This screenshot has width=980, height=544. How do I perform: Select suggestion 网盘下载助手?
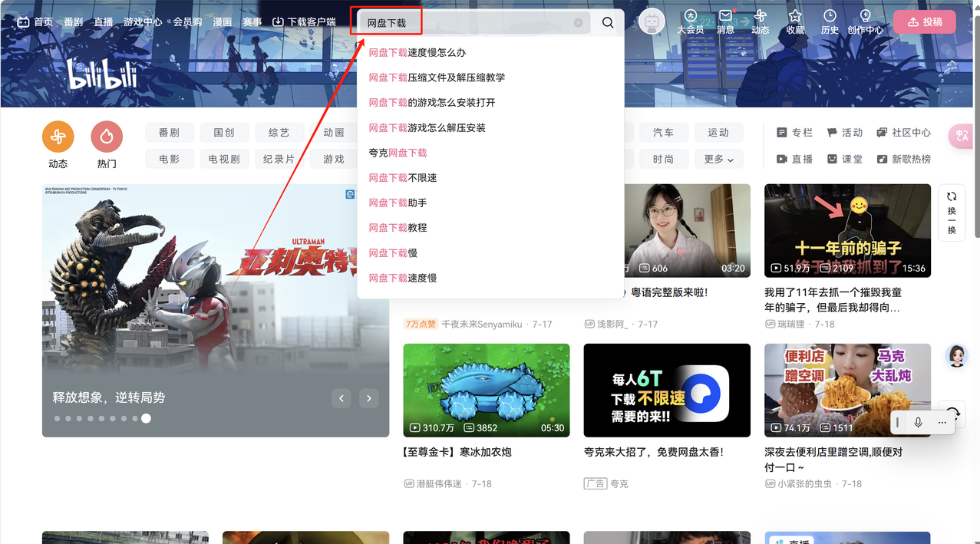point(398,203)
